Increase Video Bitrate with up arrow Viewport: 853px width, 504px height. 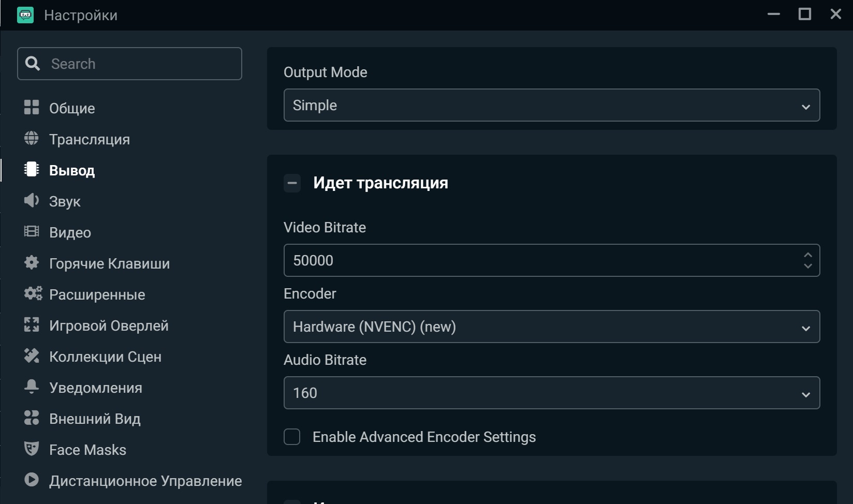[808, 255]
